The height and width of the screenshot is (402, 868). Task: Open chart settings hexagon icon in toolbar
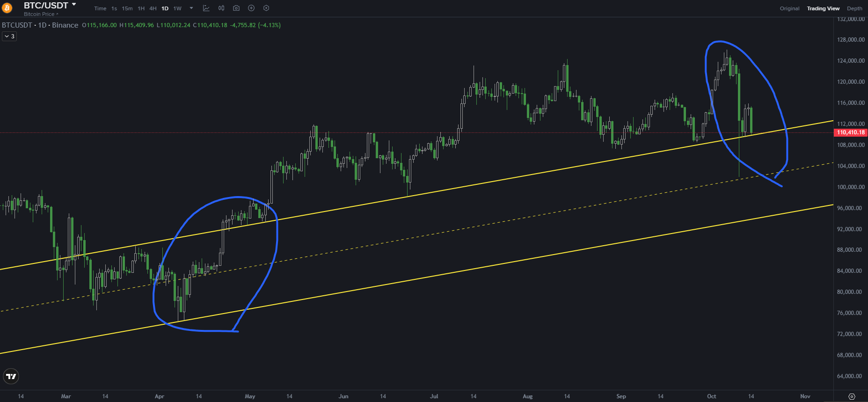pos(266,8)
